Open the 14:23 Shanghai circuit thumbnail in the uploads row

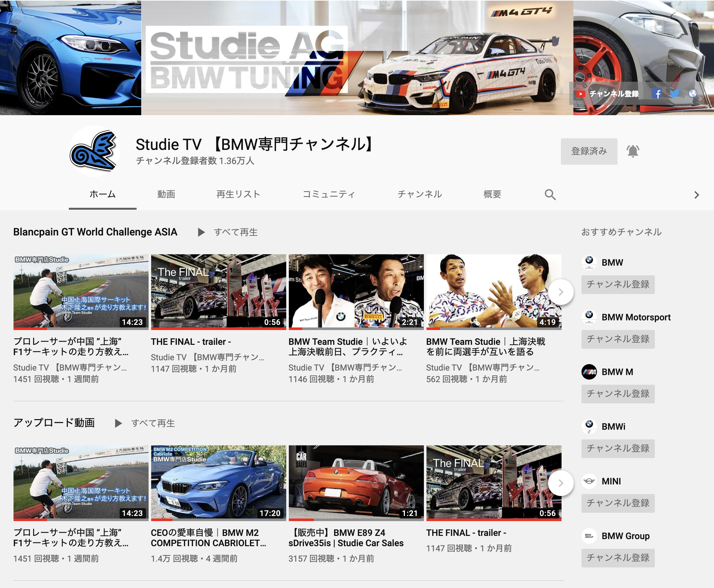pyautogui.click(x=81, y=483)
